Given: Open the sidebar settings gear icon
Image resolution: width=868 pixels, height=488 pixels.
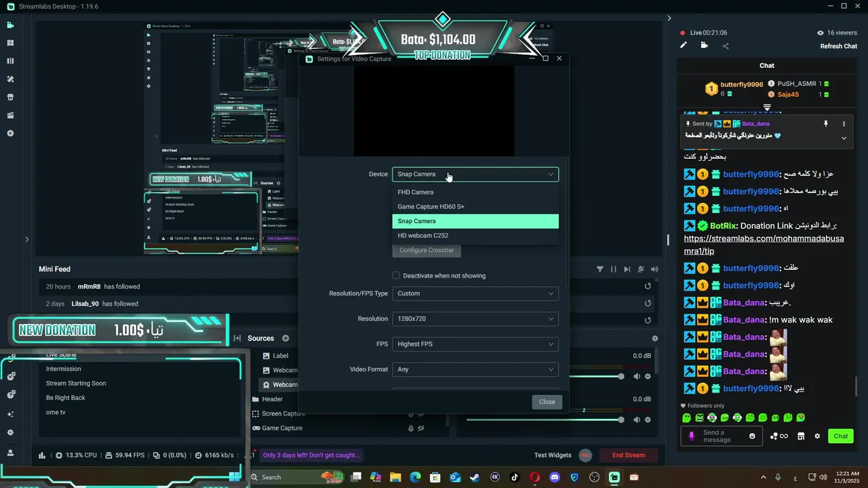Looking at the screenshot, I should 10,432.
